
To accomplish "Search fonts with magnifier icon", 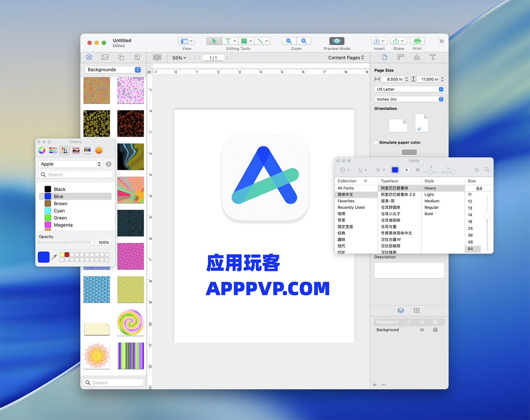I will (x=487, y=170).
